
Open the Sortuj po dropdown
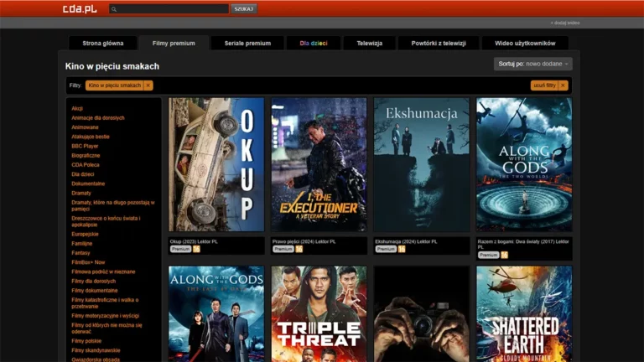(x=532, y=64)
